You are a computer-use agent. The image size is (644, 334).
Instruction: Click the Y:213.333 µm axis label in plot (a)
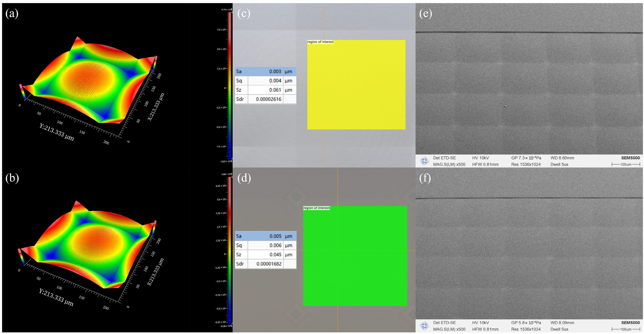pyautogui.click(x=57, y=132)
